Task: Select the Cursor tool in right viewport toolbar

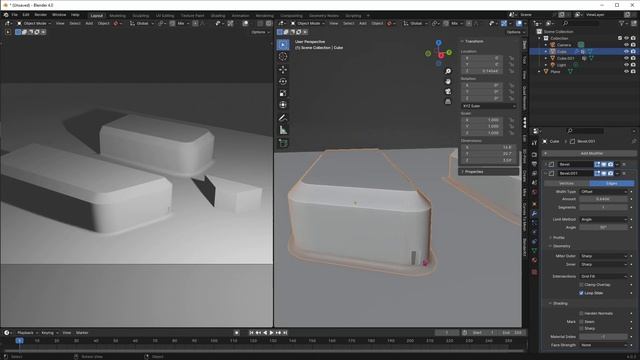Action: (282, 56)
